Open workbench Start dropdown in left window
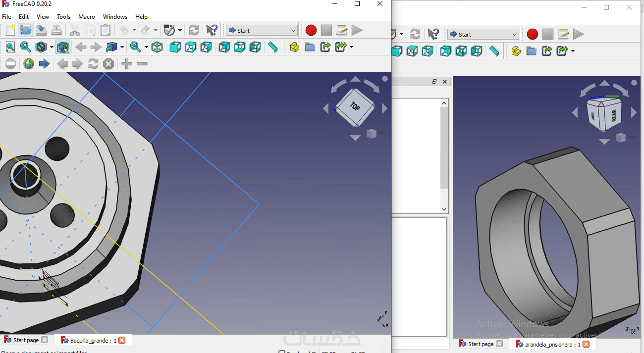Screen dimensions: 644x353 coord(262,30)
